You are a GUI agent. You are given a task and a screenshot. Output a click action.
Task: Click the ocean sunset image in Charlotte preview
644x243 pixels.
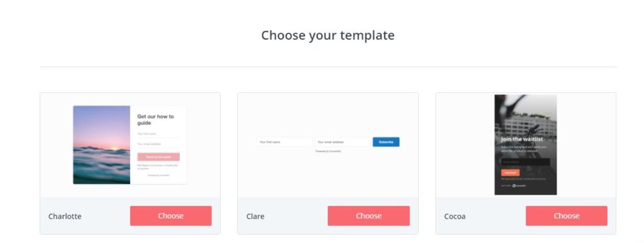[102, 145]
